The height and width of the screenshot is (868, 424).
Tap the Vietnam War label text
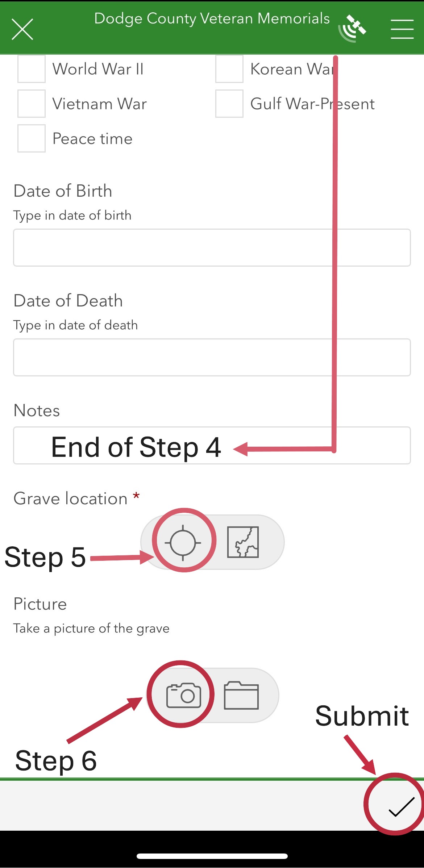click(99, 104)
